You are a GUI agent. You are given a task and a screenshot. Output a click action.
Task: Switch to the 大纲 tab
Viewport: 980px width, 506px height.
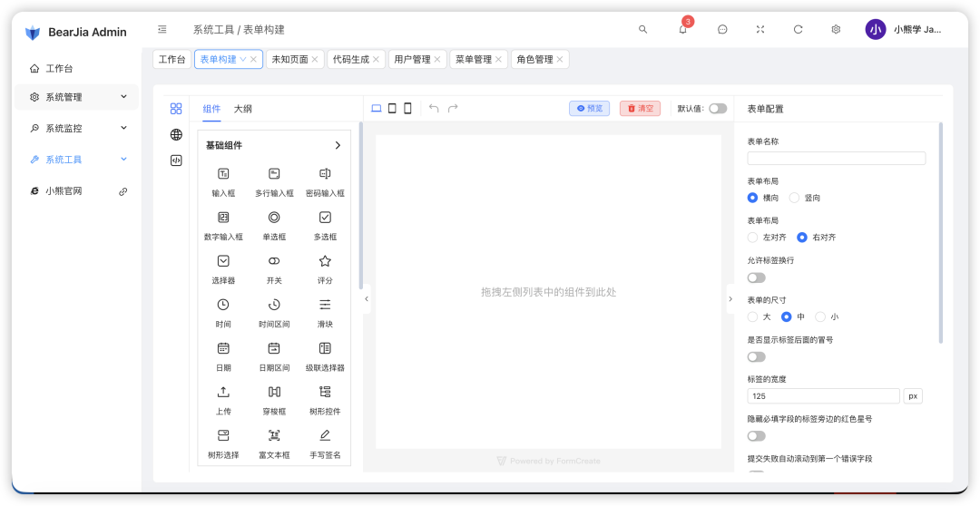[242, 109]
